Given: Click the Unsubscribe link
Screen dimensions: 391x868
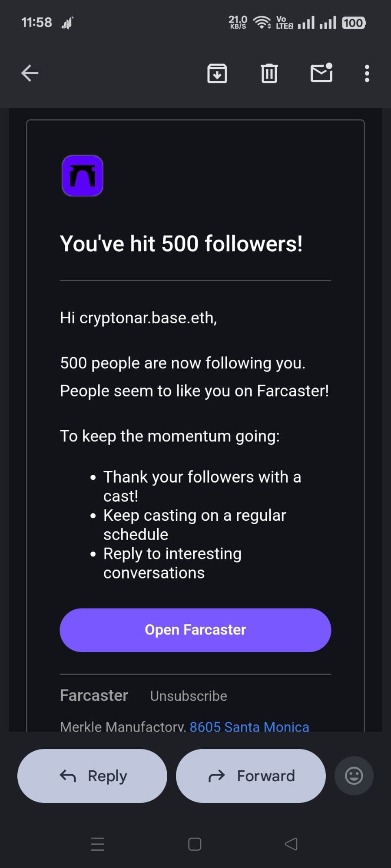Looking at the screenshot, I should 189,696.
